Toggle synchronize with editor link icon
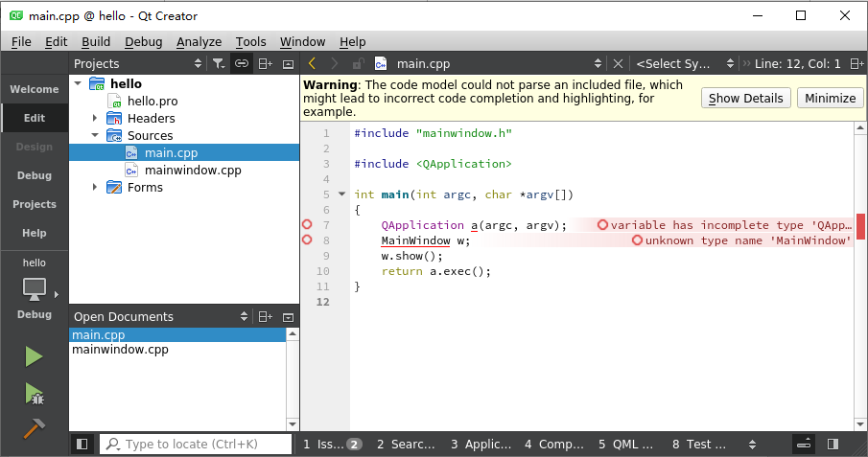The image size is (868, 457). 242,63
